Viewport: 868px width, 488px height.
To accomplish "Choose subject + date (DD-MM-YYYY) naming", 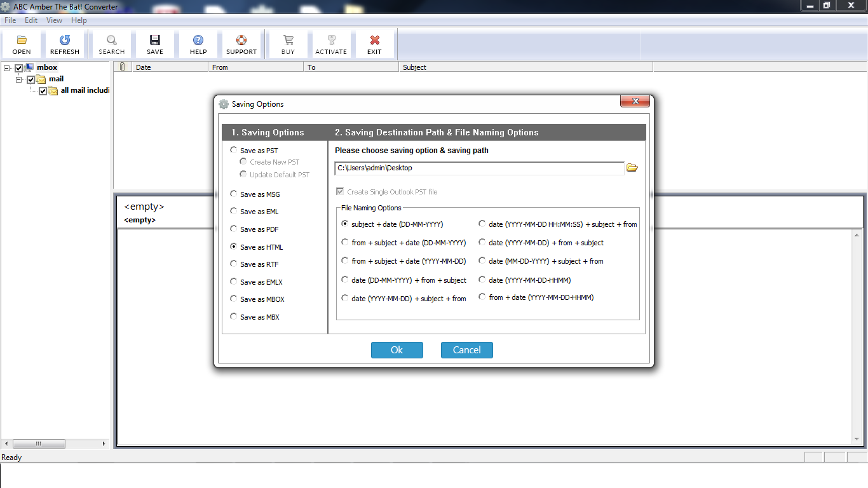I will [392, 224].
